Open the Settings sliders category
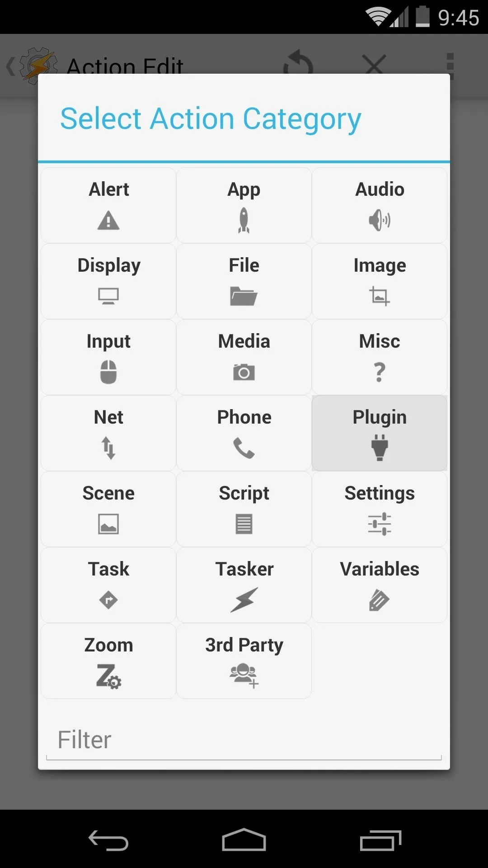Image resolution: width=488 pixels, height=868 pixels. [x=380, y=509]
